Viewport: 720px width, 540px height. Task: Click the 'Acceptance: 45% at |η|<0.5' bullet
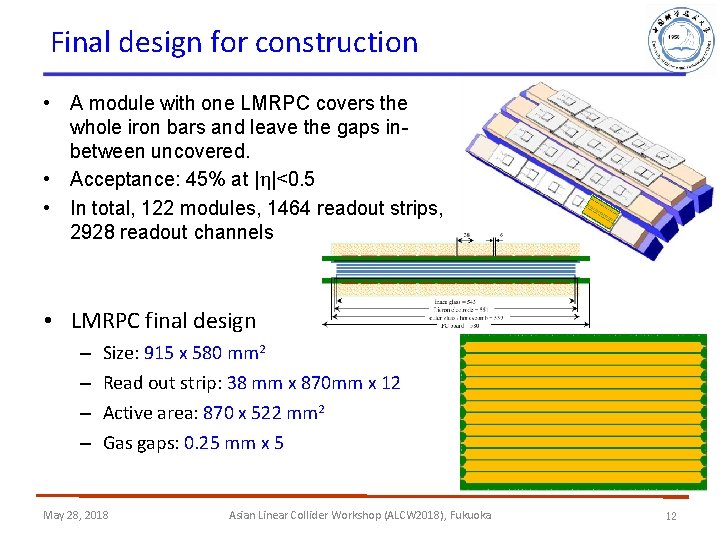coord(192,179)
